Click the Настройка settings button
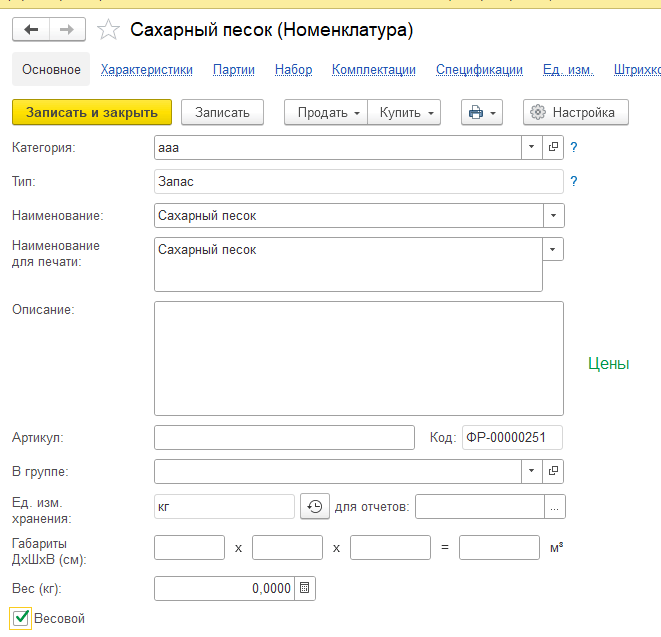The width and height of the screenshot is (661, 637). click(x=575, y=112)
